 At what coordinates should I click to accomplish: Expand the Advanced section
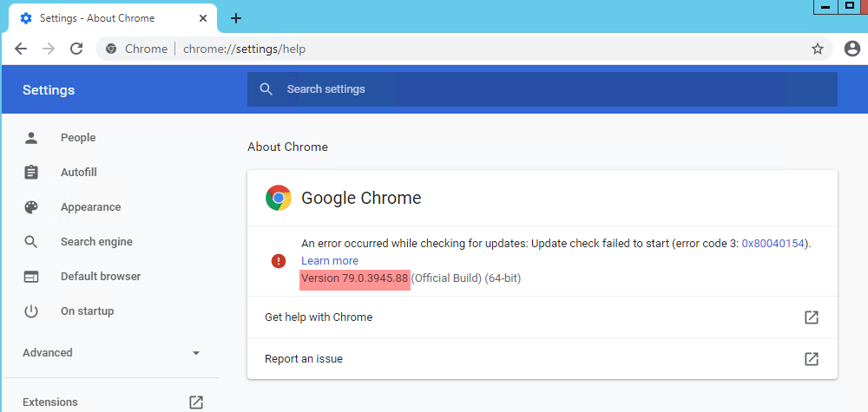[110, 353]
